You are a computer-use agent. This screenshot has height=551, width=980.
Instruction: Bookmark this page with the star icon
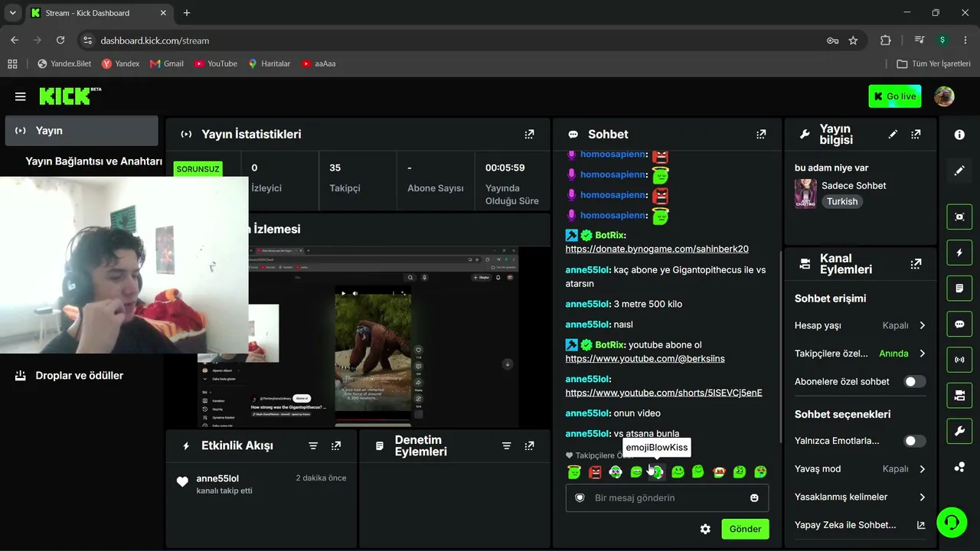(x=853, y=41)
